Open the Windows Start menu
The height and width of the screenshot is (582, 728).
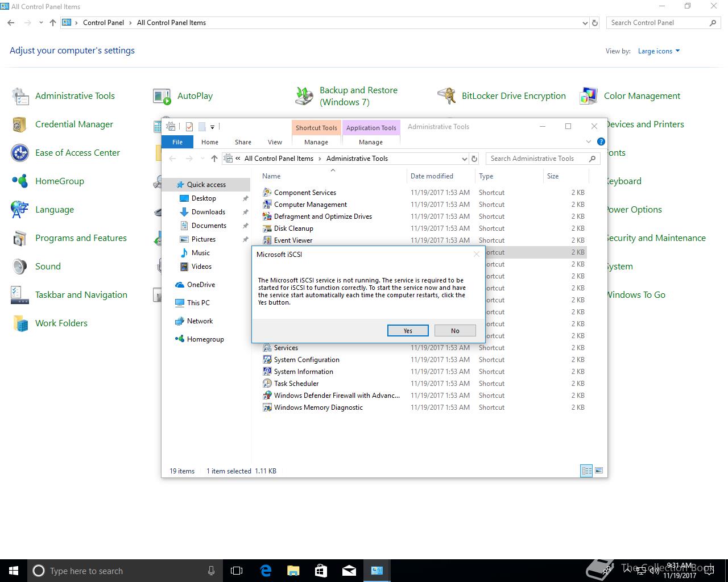(x=14, y=571)
